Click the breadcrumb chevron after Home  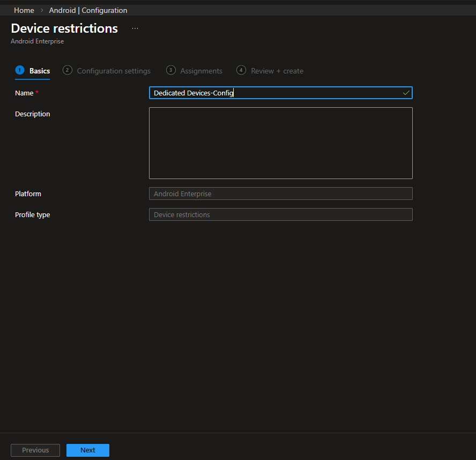coord(42,11)
